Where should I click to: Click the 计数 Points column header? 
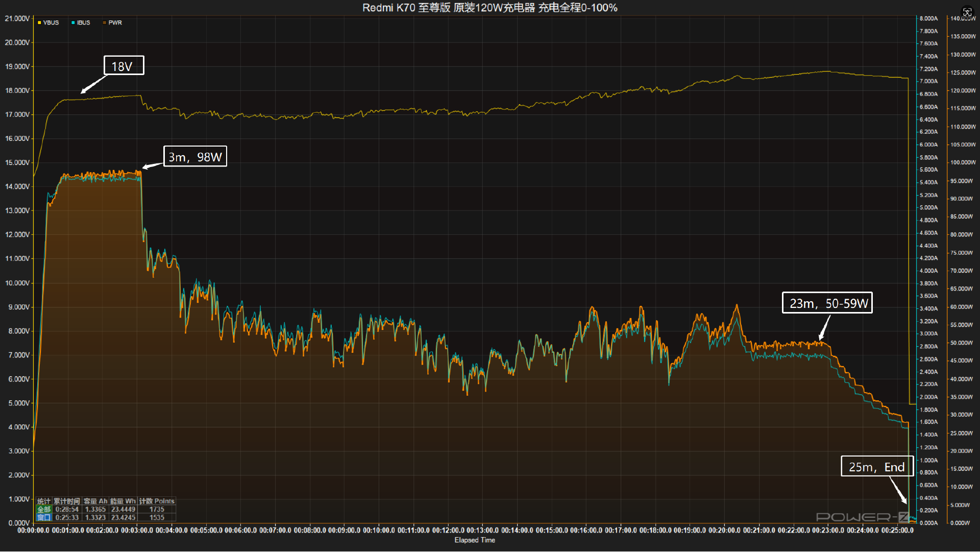click(x=157, y=501)
